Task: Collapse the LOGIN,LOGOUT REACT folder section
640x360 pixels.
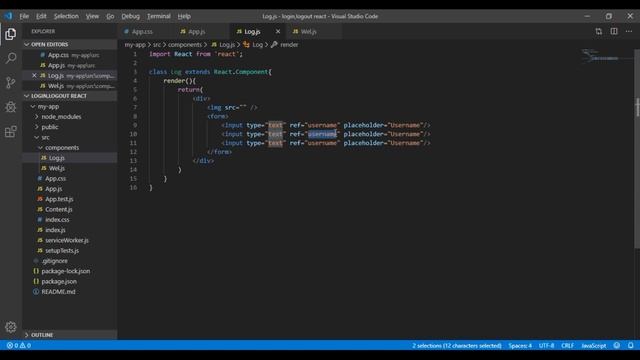Action: 69,96
